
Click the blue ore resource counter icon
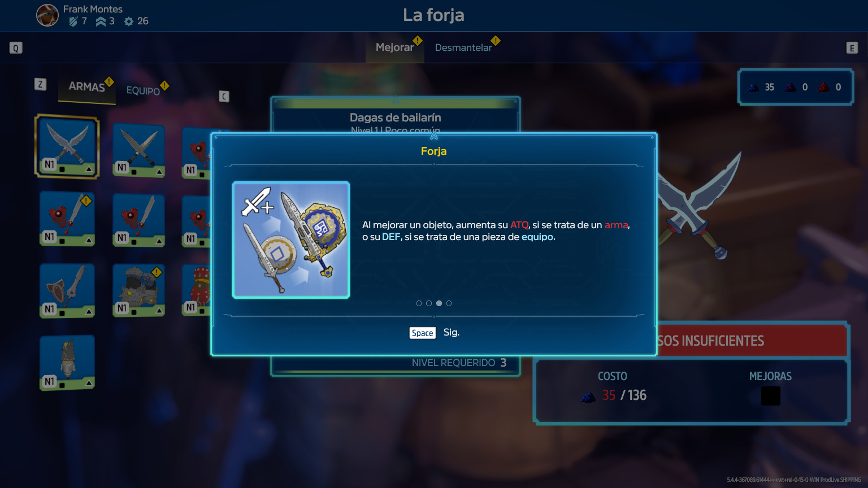point(753,87)
